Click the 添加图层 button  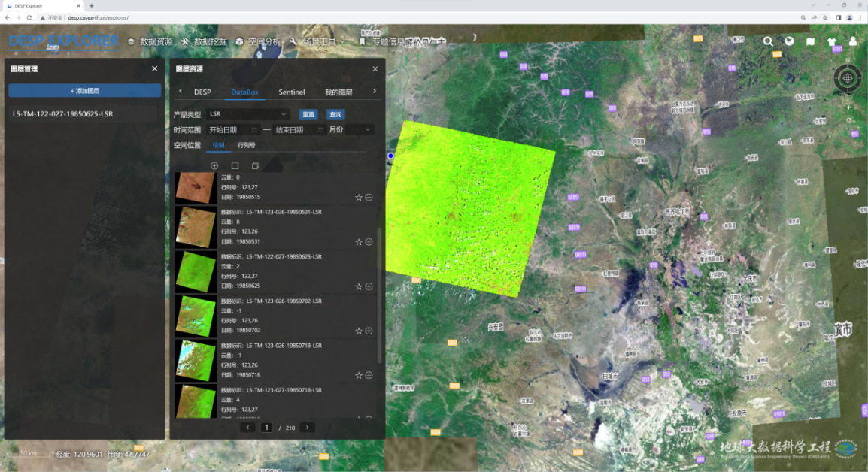(x=85, y=90)
